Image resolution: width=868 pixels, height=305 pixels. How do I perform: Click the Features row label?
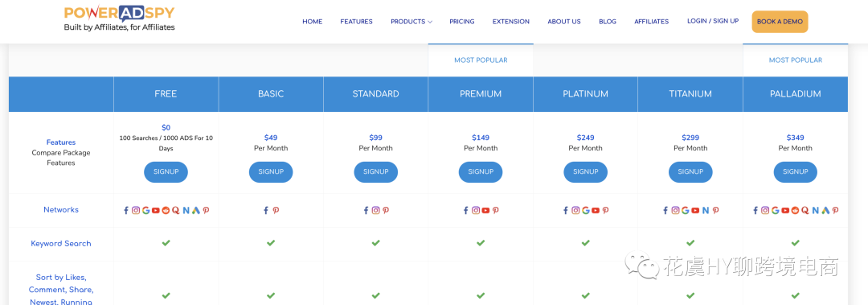point(61,142)
